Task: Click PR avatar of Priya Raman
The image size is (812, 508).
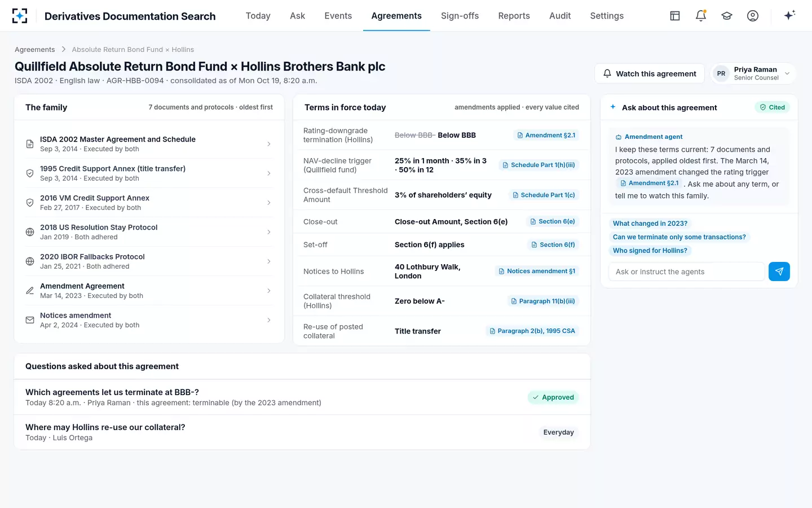Action: pyautogui.click(x=721, y=73)
